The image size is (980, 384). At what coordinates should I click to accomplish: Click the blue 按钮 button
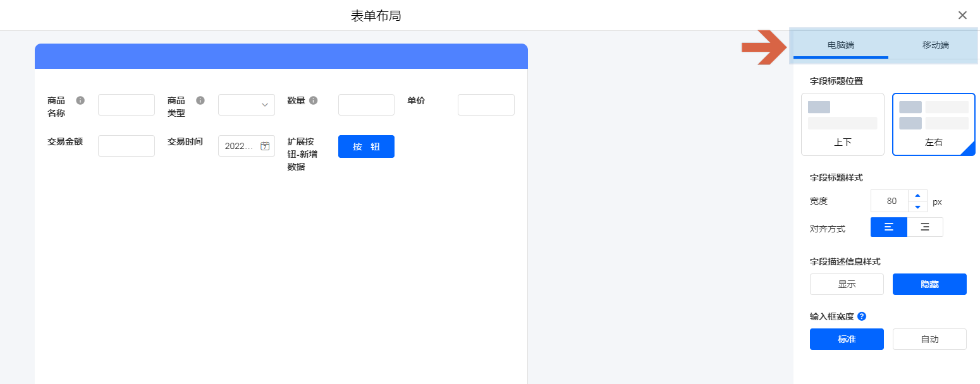366,147
